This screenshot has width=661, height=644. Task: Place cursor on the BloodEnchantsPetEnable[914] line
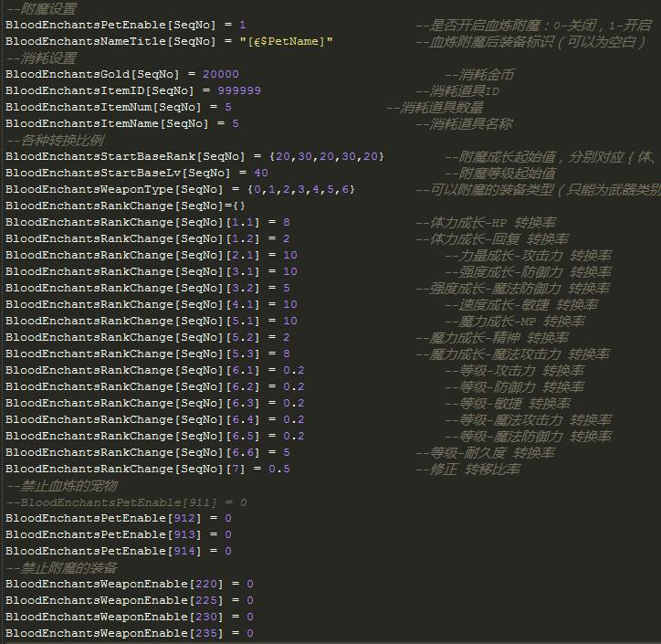[x=119, y=551]
